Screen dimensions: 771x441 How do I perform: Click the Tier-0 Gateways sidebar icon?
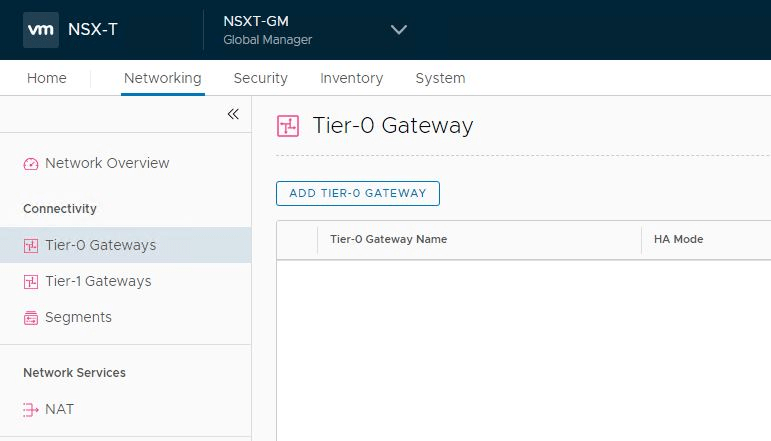30,245
